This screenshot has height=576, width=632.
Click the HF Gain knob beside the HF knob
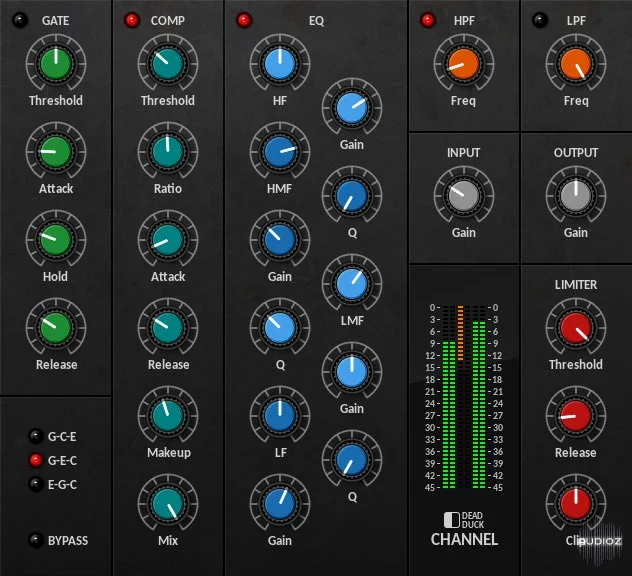point(352,108)
